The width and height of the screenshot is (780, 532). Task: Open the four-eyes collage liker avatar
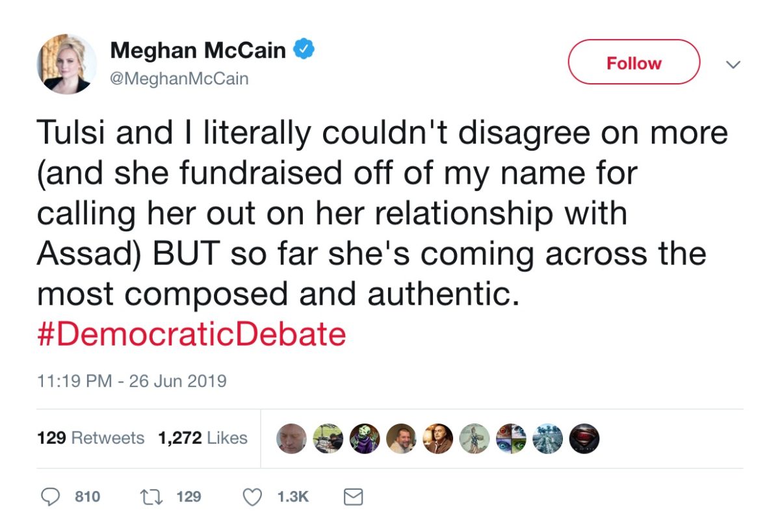point(510,439)
